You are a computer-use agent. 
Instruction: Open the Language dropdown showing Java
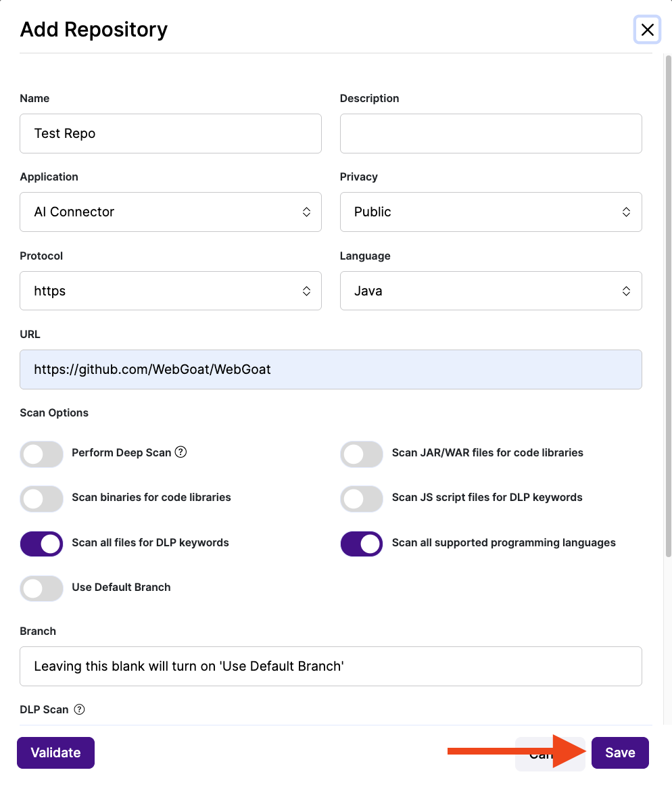click(491, 291)
